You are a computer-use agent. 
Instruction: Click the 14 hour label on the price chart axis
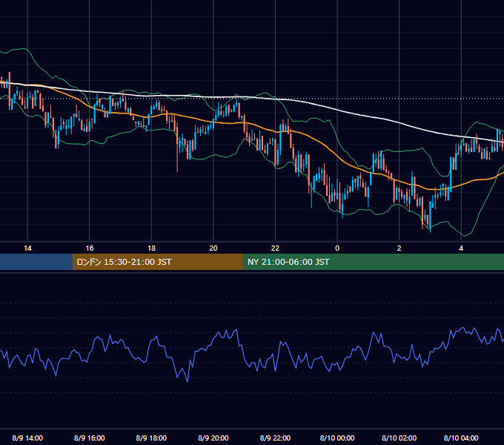27,248
